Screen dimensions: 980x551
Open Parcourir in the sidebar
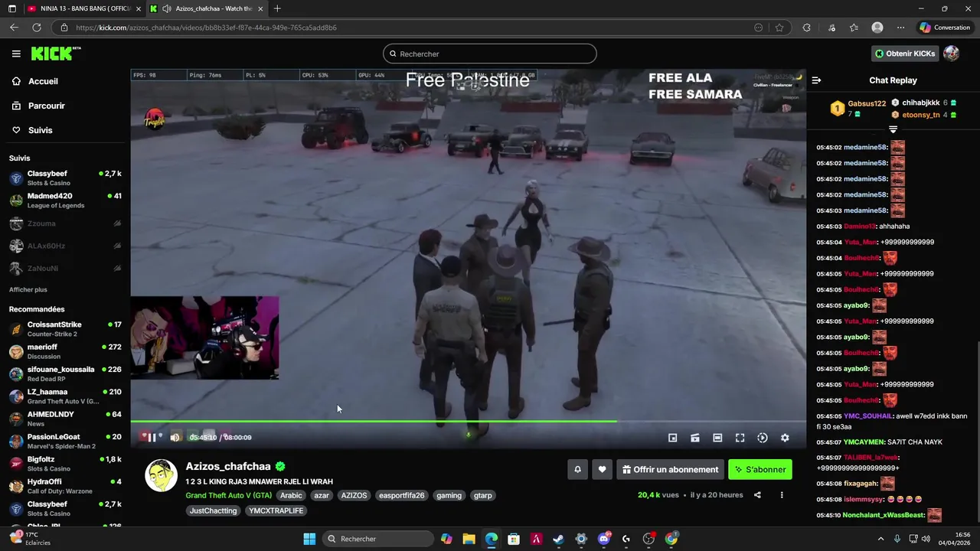click(x=46, y=106)
